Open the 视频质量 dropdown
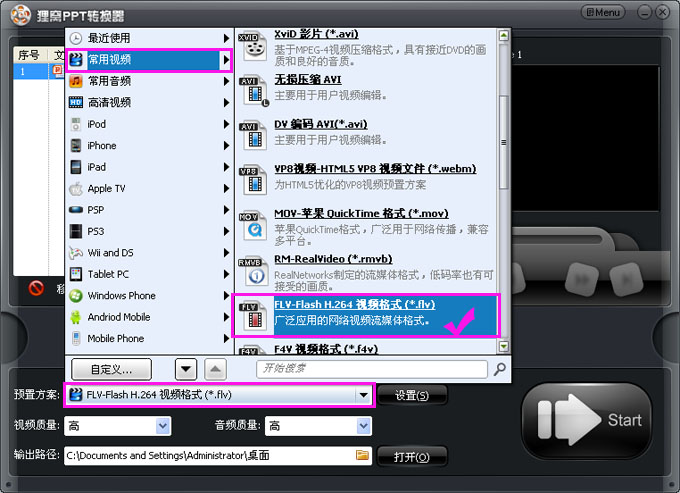The height and width of the screenshot is (493, 680). click(x=163, y=426)
